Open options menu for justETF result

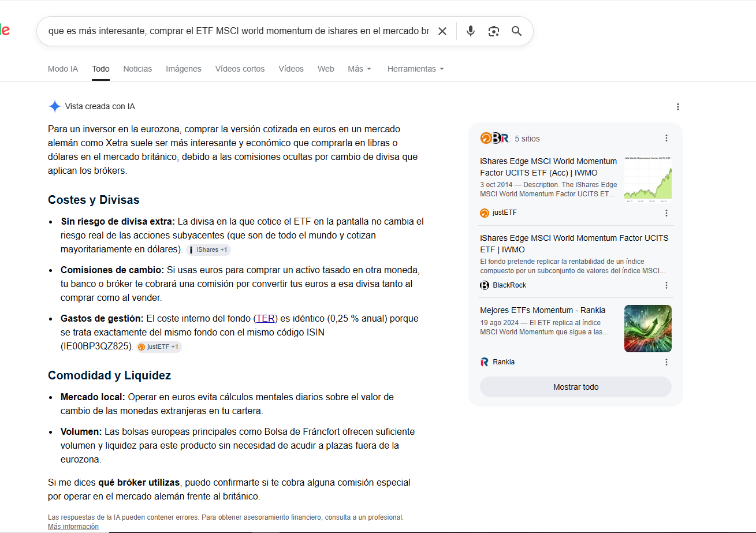(x=666, y=213)
